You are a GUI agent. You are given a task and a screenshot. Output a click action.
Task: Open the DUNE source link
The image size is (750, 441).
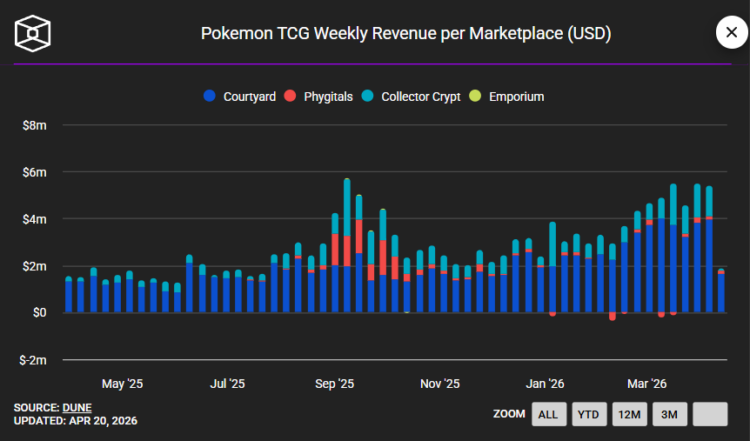tap(77, 408)
